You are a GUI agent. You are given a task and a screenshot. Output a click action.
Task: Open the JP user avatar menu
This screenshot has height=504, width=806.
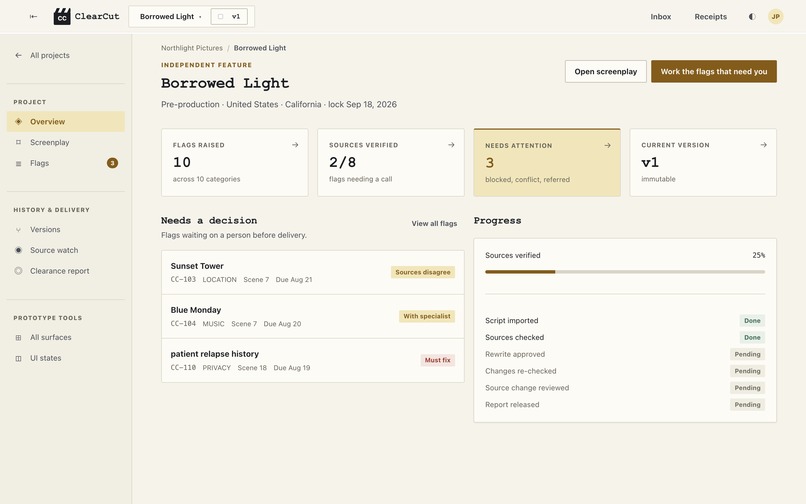pyautogui.click(x=776, y=16)
